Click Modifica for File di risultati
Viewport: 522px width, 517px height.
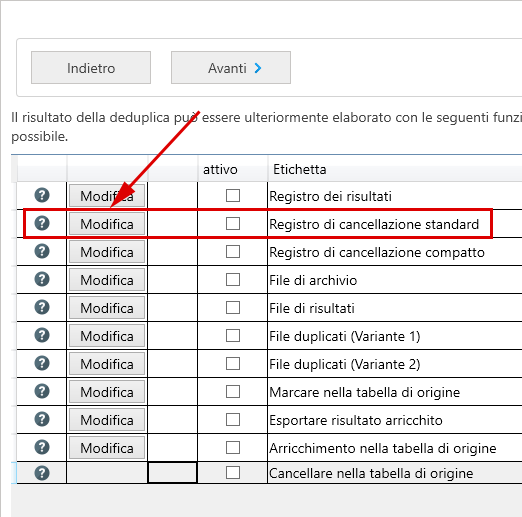(107, 308)
